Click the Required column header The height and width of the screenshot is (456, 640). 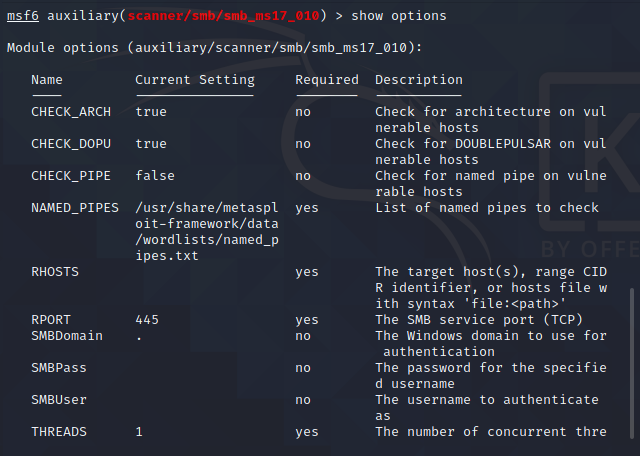click(327, 80)
